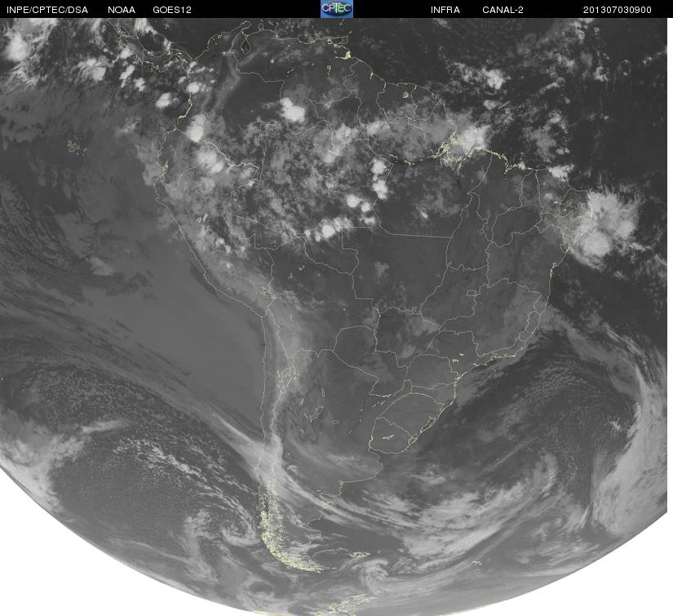
Task: Click the CPTEC logo in the header
Action: [x=337, y=9]
